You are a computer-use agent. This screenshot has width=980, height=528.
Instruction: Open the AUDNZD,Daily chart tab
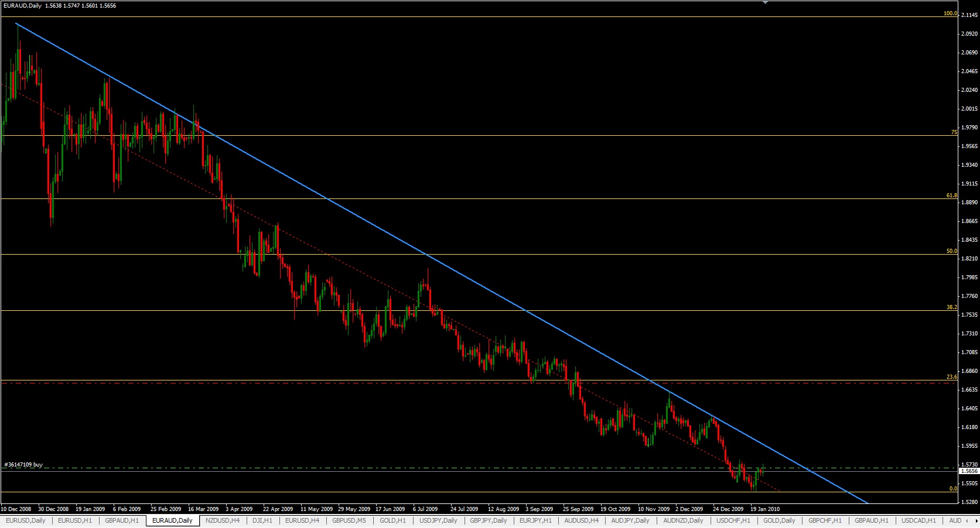click(683, 520)
